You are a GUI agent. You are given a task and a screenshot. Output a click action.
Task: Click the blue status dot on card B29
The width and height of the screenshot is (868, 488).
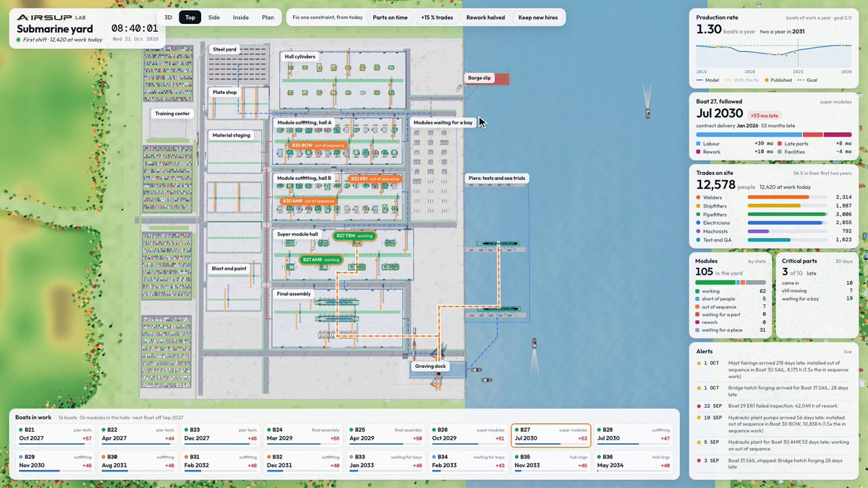pos(21,457)
